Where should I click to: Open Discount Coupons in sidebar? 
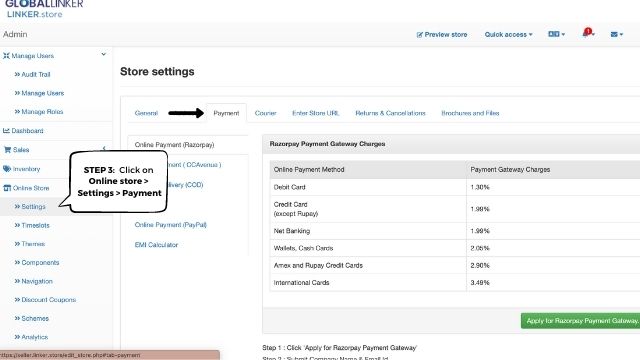pyautogui.click(x=45, y=300)
